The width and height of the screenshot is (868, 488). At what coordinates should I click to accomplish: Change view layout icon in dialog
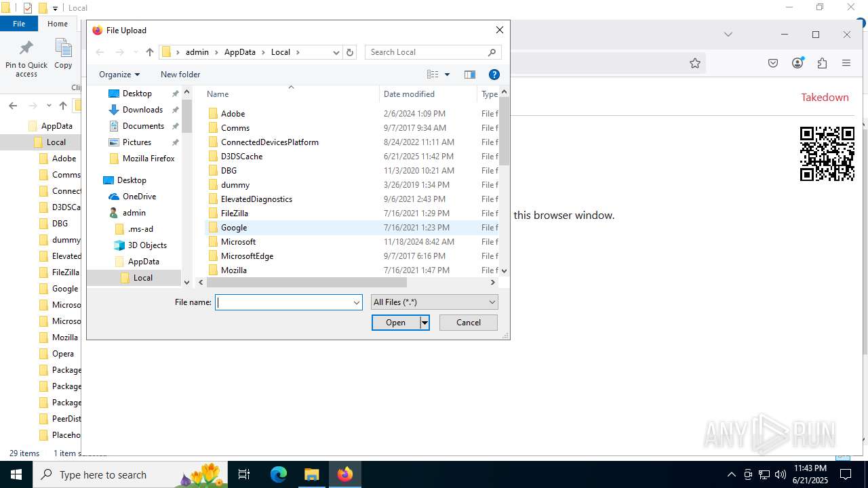(433, 75)
